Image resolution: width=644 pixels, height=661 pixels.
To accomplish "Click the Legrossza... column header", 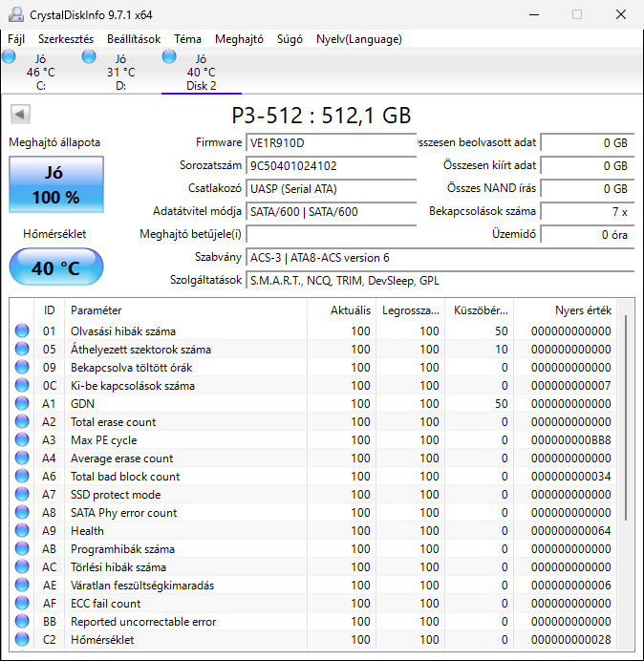I will point(411,310).
